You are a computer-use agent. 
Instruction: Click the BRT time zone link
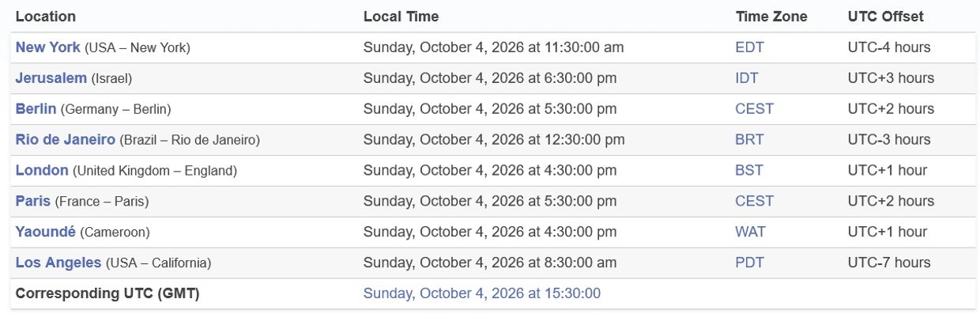(750, 140)
